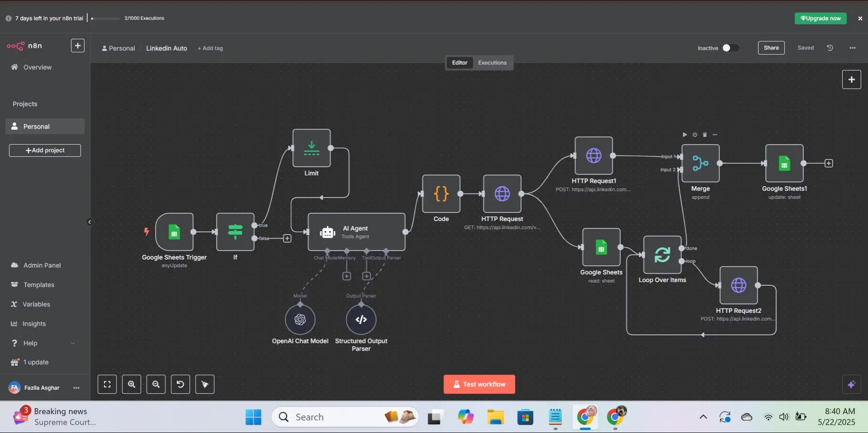Open the HTTP Request2 node
868x433 pixels.
(739, 285)
